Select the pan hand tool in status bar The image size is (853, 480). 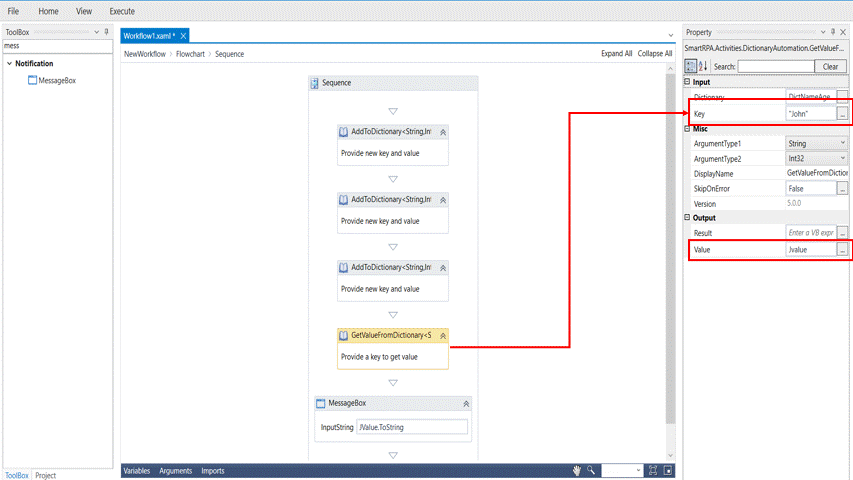(x=577, y=470)
